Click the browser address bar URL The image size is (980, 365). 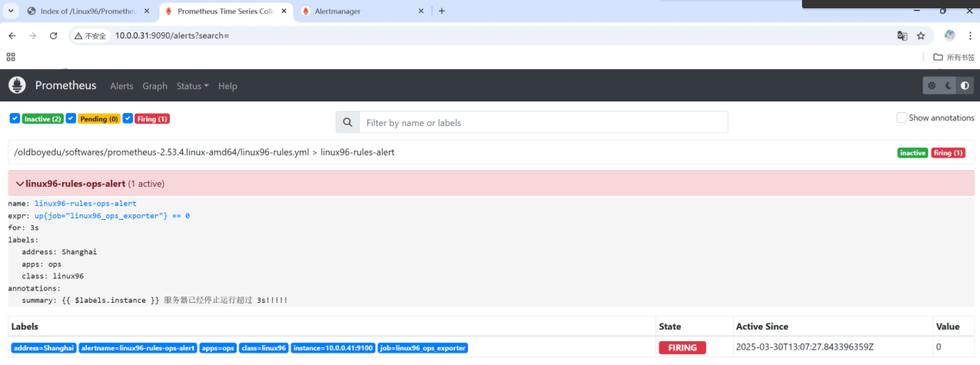tap(172, 36)
